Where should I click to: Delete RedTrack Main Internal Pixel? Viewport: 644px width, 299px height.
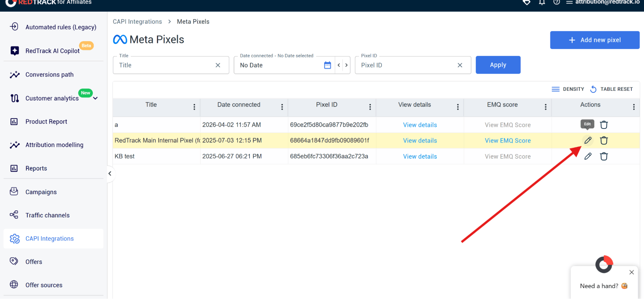pos(604,140)
